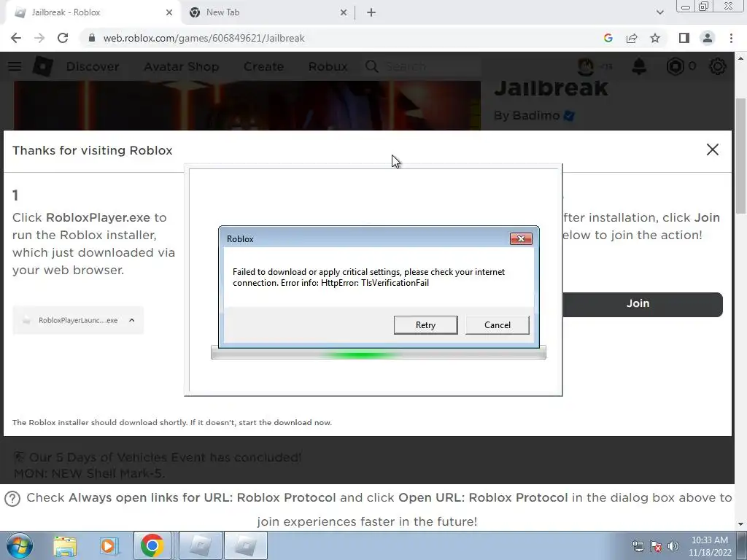747x560 pixels.
Task: Click the Retry button in Roblox error dialog
Action: [425, 324]
